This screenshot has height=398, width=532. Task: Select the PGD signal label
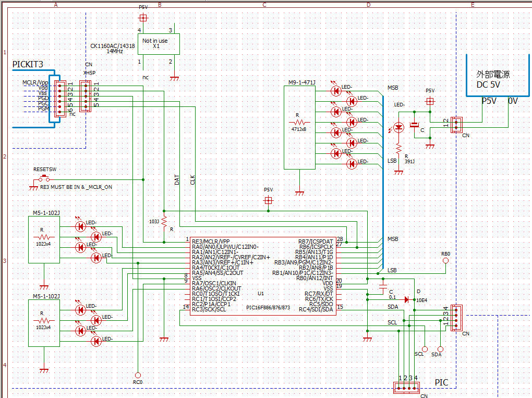tap(43, 98)
